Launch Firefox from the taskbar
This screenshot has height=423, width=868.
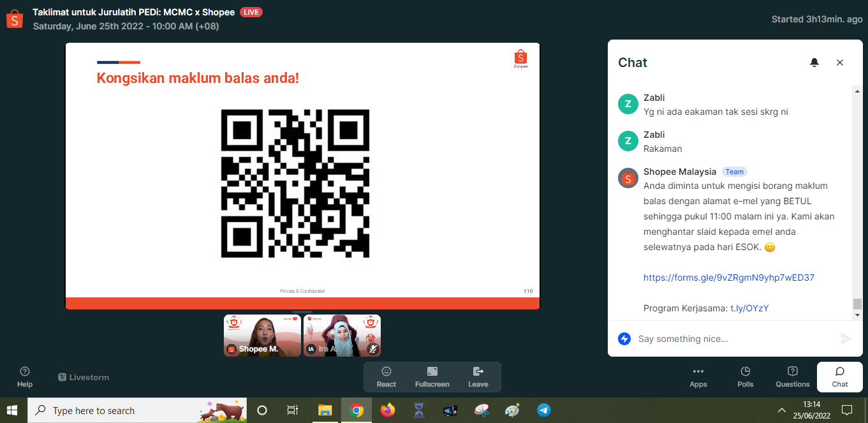coord(388,410)
